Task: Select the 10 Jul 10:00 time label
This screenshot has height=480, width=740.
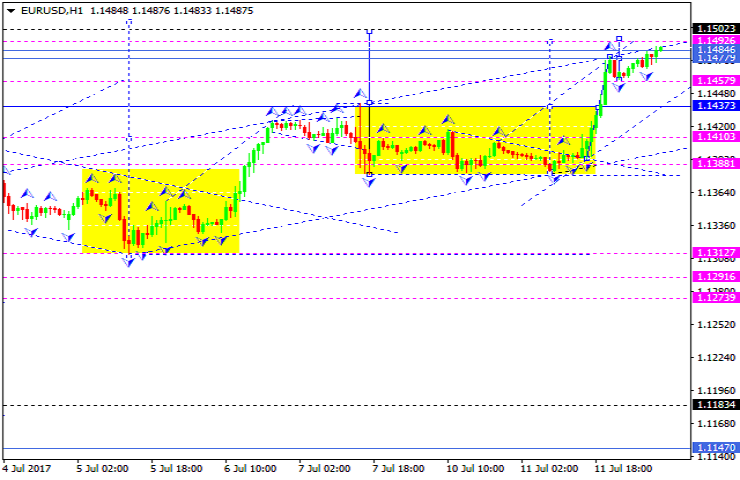Action: [x=473, y=467]
